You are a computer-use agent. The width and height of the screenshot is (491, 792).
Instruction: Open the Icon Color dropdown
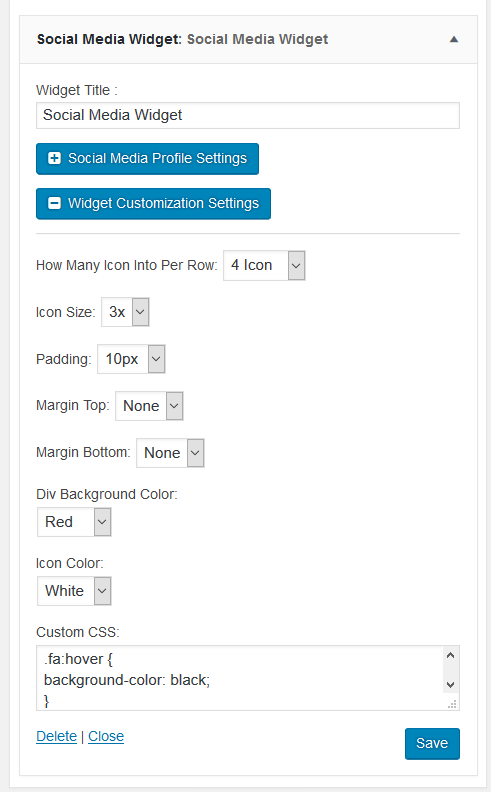pyautogui.click(x=74, y=591)
